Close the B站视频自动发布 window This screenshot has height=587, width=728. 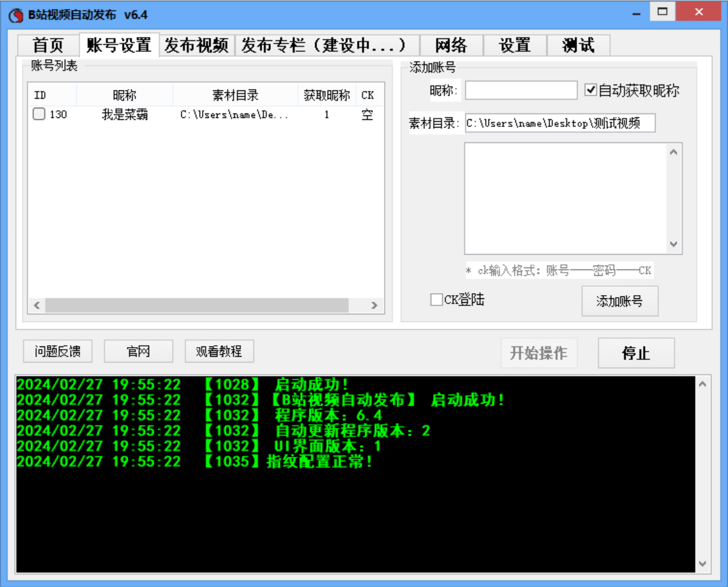698,12
